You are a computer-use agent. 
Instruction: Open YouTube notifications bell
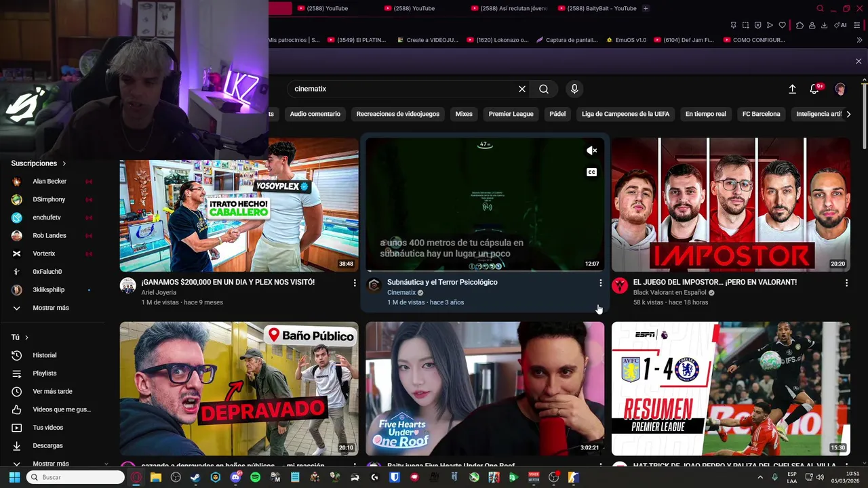click(815, 89)
